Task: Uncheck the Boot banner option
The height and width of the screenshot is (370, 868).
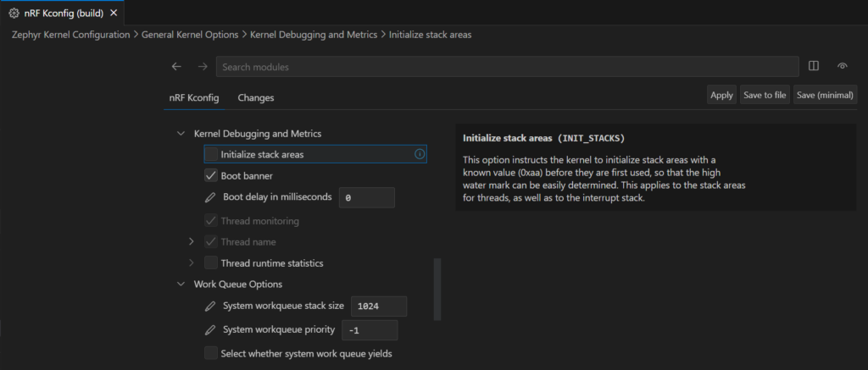Action: click(212, 176)
